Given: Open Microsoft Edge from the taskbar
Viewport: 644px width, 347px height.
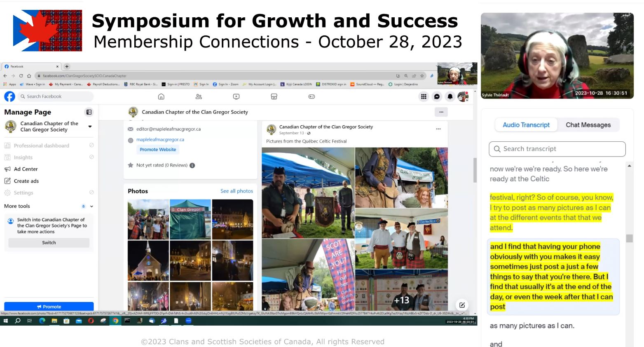Looking at the screenshot, I should coord(42,321).
